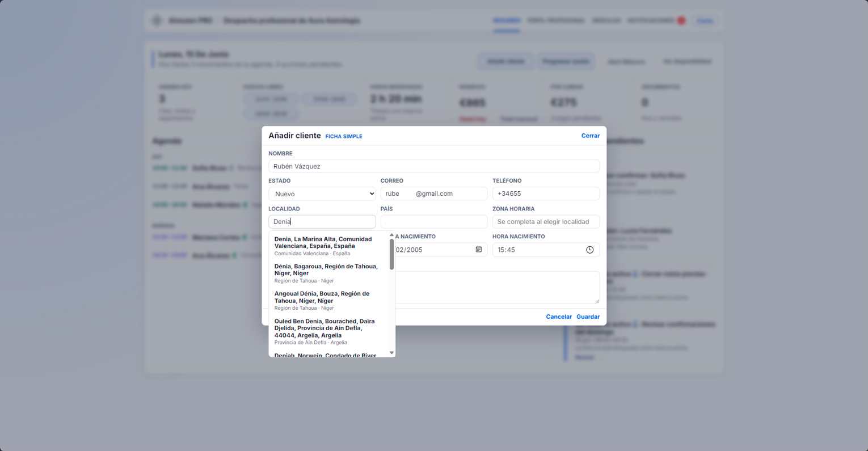Select Denia, La Marina Alta, España suggestion
The height and width of the screenshot is (451, 868).
tap(328, 246)
